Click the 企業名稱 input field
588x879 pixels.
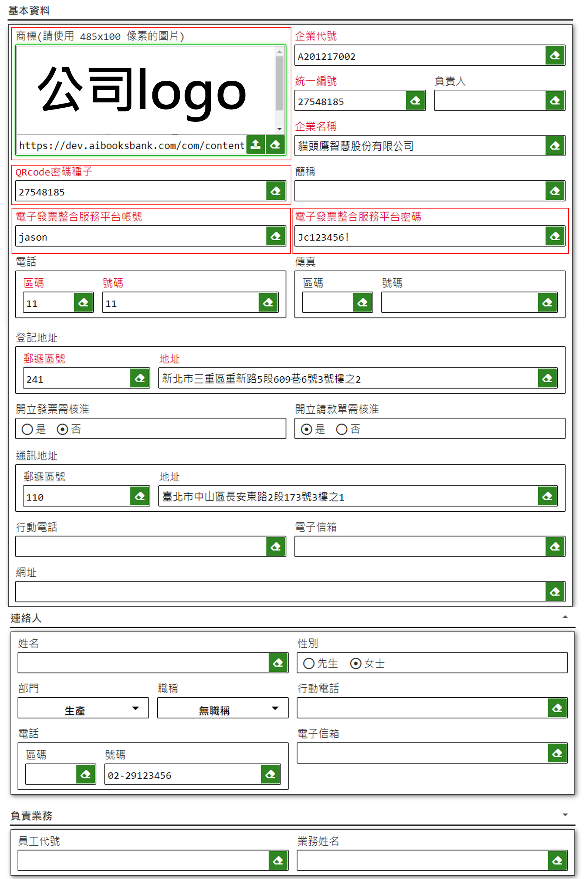click(420, 145)
